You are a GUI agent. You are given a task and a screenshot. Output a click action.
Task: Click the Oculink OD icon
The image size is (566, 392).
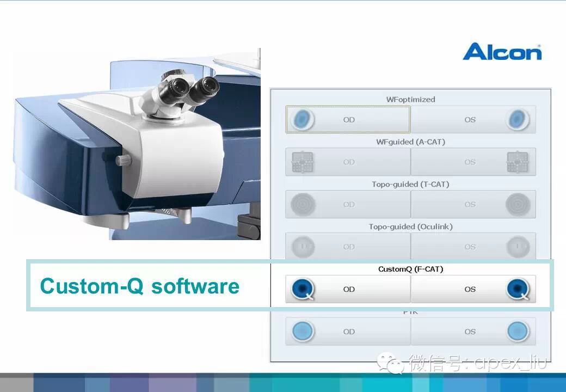click(x=303, y=247)
